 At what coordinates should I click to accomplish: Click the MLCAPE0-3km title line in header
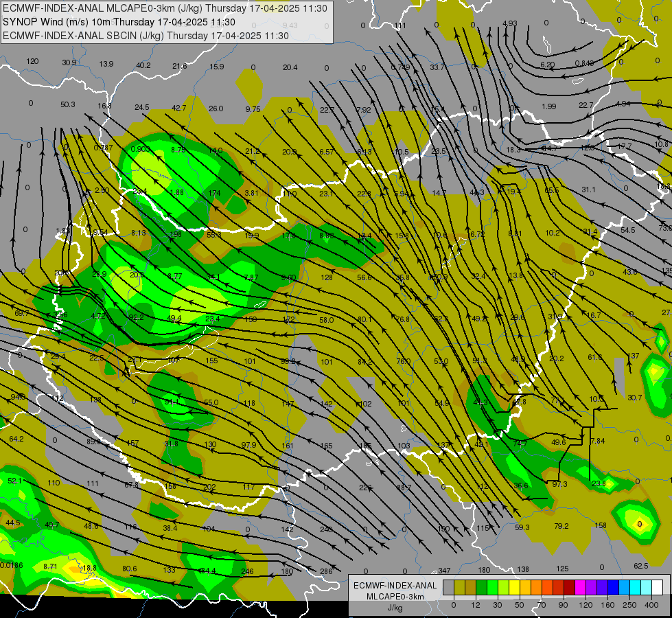coord(165,8)
